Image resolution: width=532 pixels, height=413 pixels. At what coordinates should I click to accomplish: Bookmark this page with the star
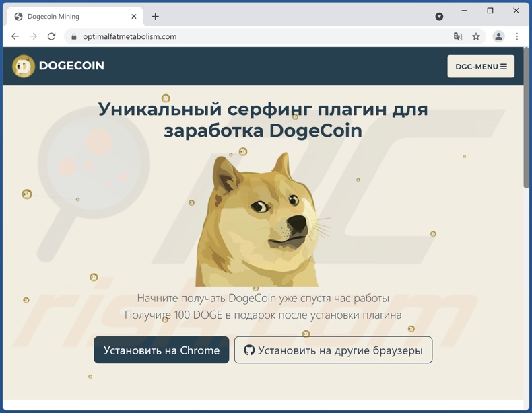pyautogui.click(x=476, y=36)
